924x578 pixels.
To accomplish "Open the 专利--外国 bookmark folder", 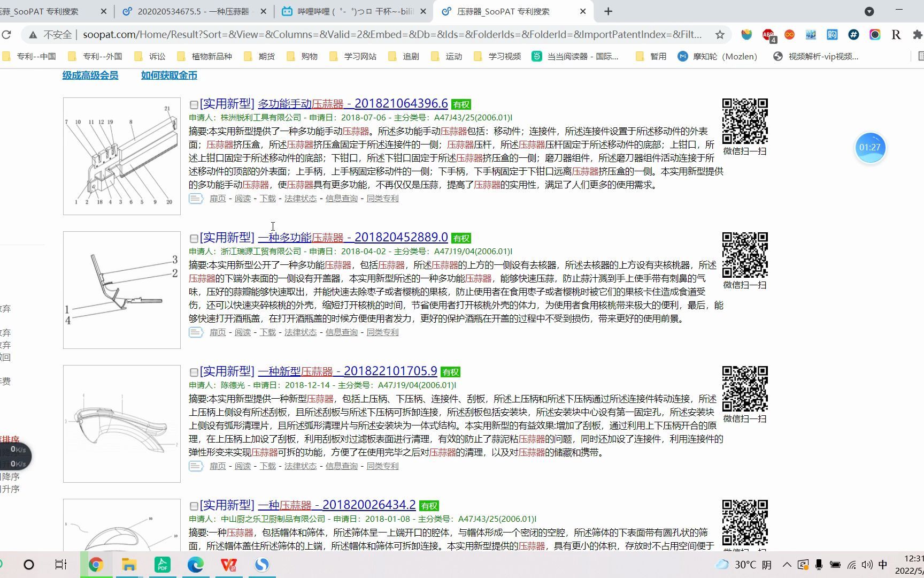I will [x=95, y=56].
